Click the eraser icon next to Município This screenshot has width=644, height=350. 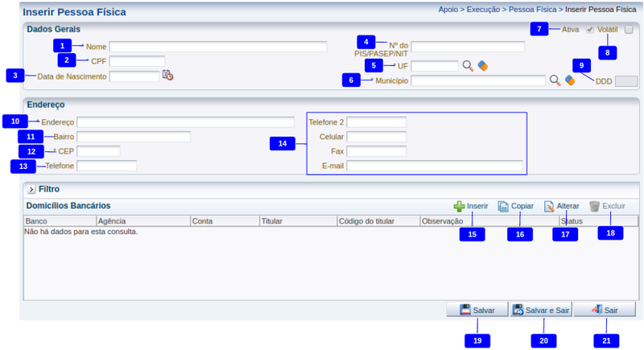(x=569, y=80)
